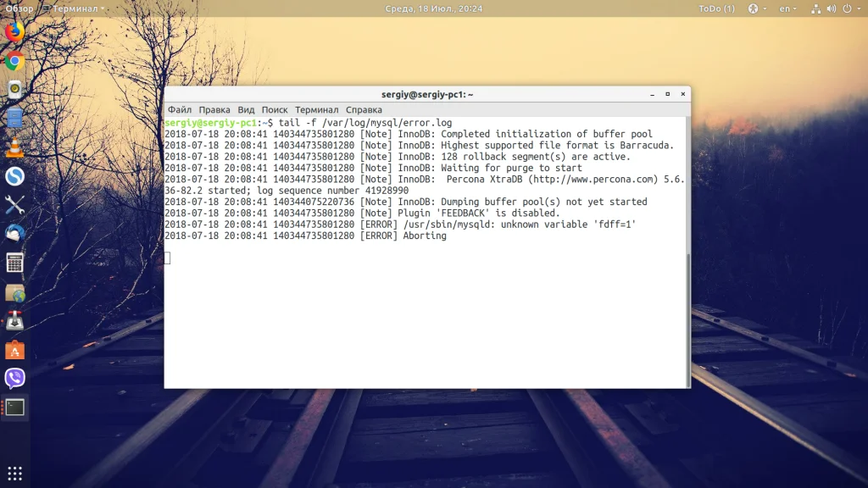Launch VLC media player from the dock
Screen dimensions: 868x488
point(14,147)
